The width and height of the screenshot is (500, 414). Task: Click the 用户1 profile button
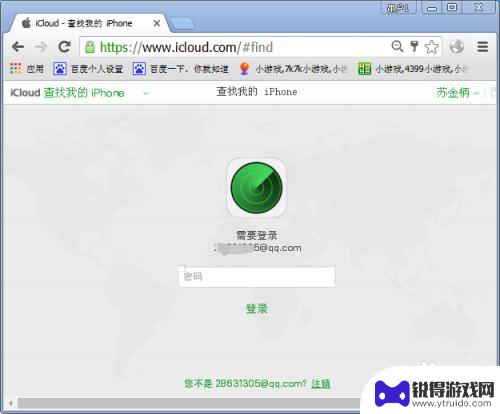[x=398, y=8]
